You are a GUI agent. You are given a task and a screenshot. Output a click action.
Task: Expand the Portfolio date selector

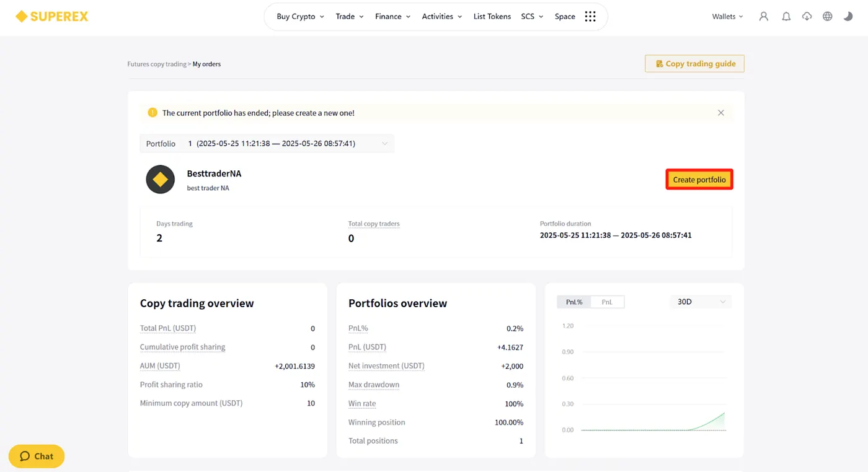(267, 144)
